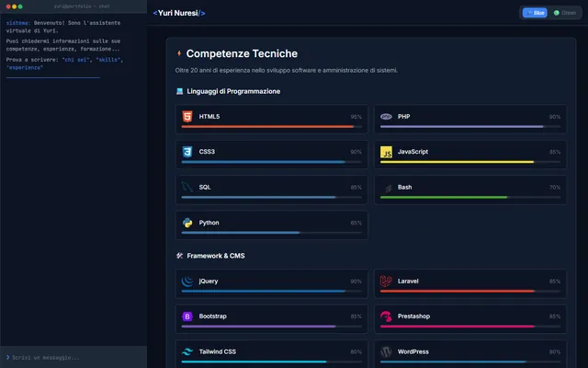The height and width of the screenshot is (368, 588).
Task: Click the Tailwind CSS wave icon
Action: coord(187,351)
